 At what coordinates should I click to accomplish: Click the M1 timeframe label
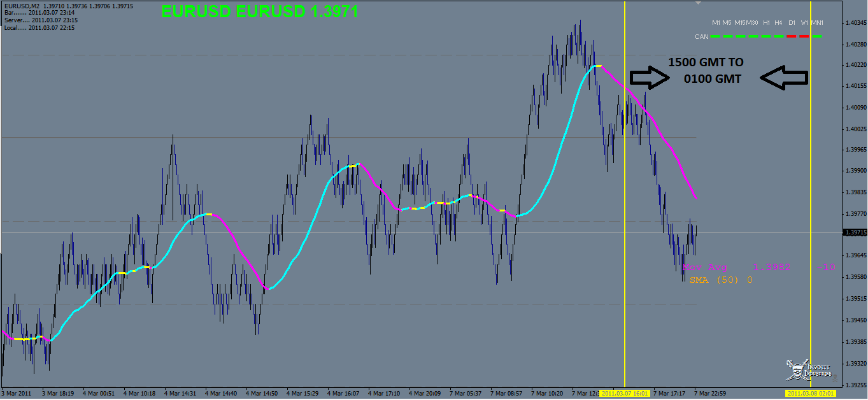[716, 22]
